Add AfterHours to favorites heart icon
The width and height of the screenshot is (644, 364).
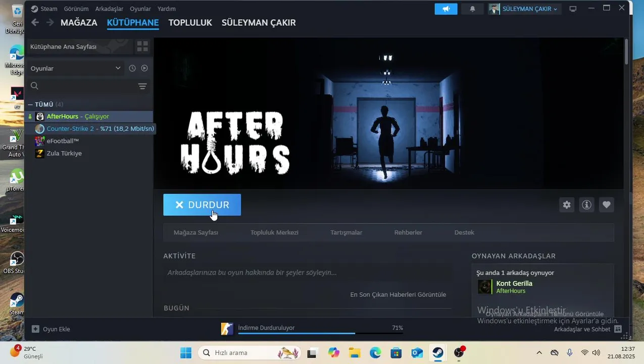pyautogui.click(x=607, y=205)
